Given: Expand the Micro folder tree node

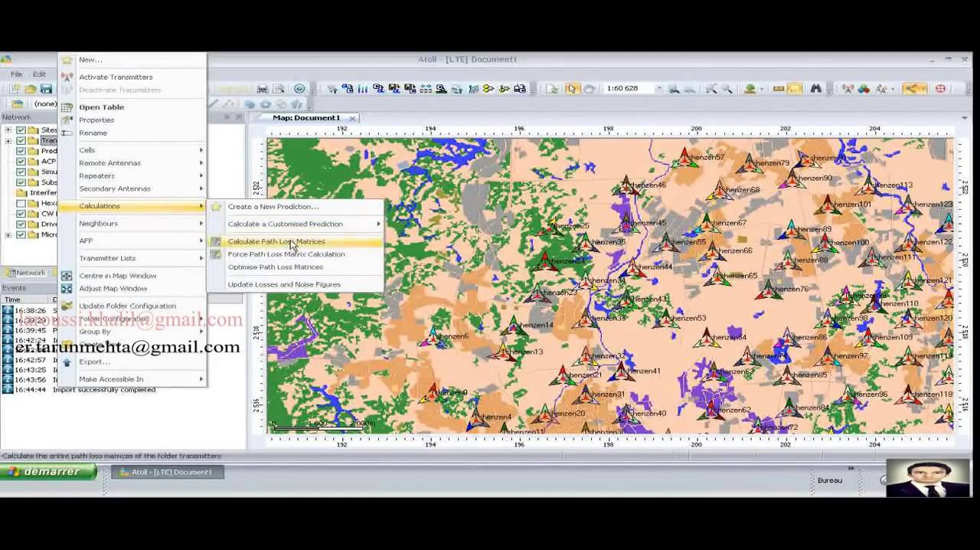Looking at the screenshot, I should (8, 235).
